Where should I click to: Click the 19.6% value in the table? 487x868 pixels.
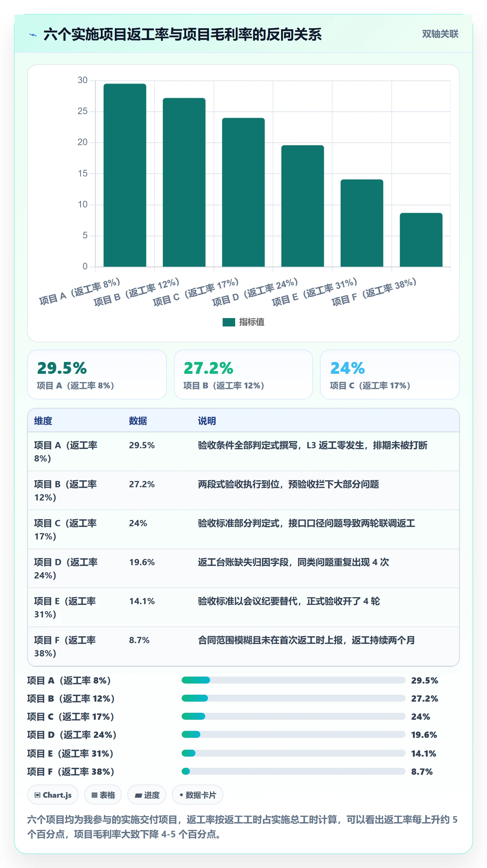142,562
